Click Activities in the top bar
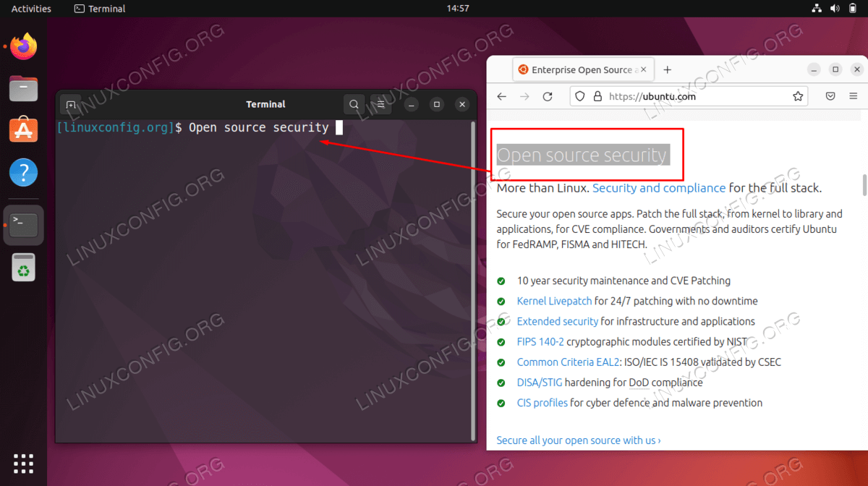The image size is (868, 486). click(x=31, y=9)
